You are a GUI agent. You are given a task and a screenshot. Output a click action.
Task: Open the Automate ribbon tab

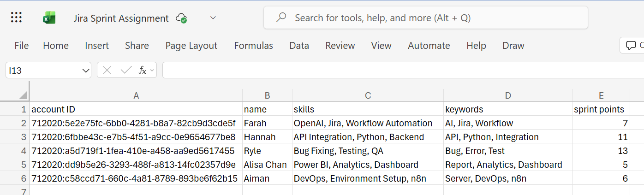tap(429, 46)
